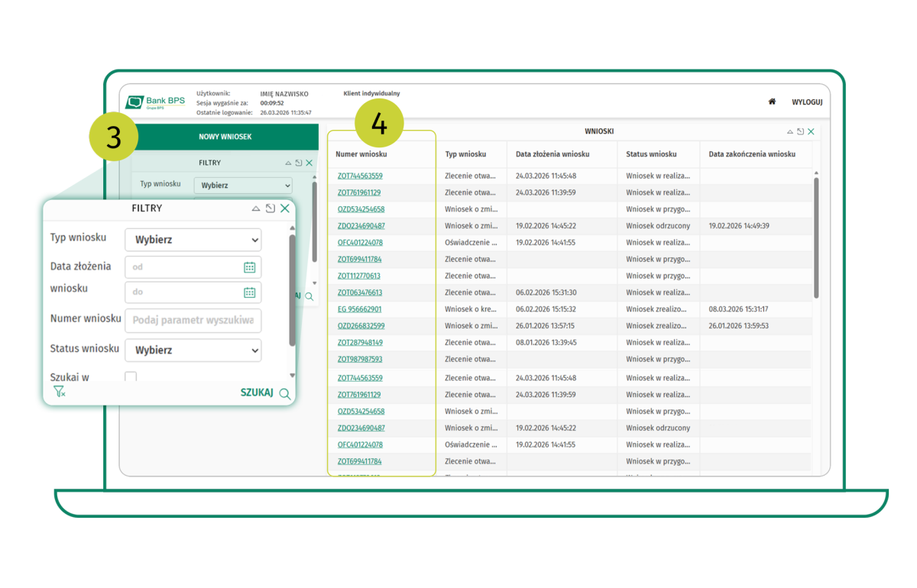Click the 'Wniosek o kre...' type cell
This screenshot has width=917, height=588.
(471, 309)
